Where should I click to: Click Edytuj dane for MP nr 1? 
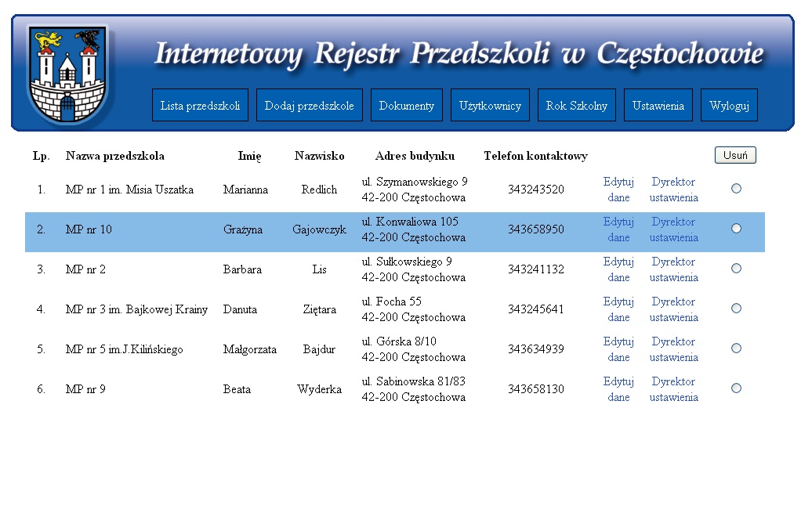(x=618, y=190)
